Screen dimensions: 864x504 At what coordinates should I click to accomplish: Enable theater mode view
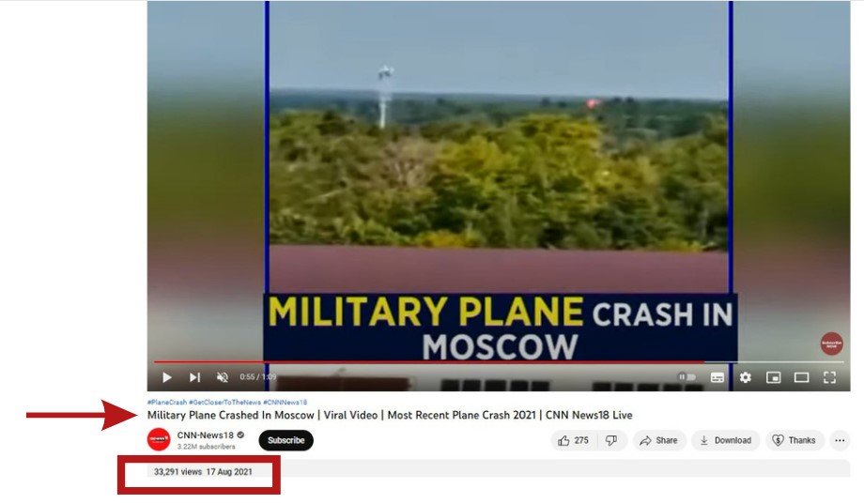tap(802, 377)
